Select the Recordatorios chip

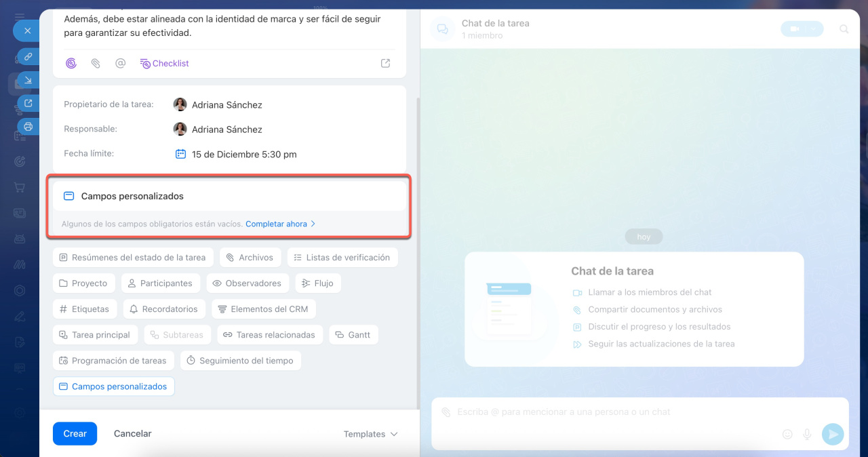coord(163,309)
